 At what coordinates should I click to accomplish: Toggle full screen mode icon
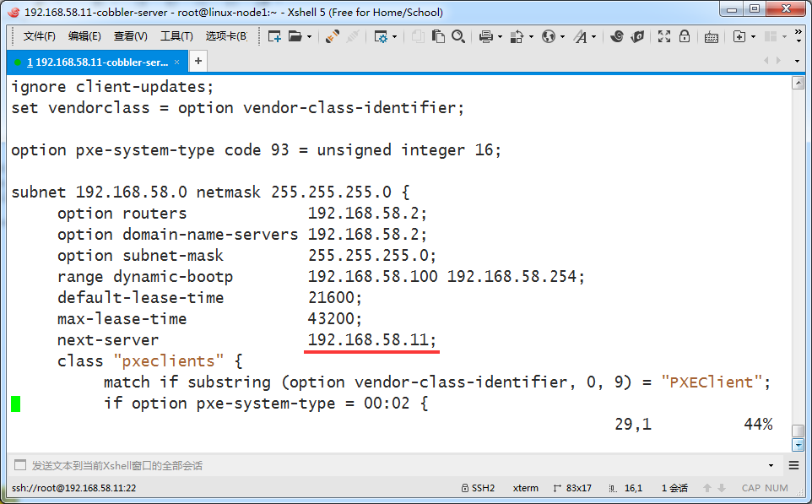pos(664,36)
